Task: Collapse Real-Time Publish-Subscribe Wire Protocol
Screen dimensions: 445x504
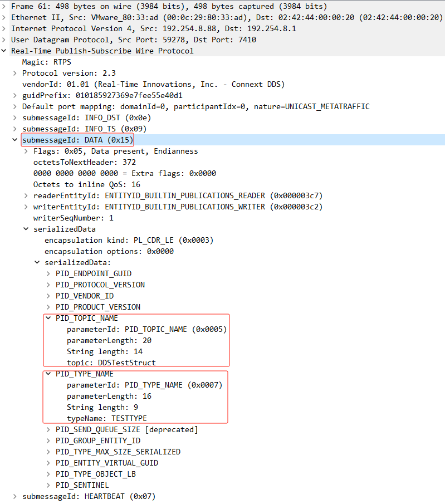Action: pos(4,51)
